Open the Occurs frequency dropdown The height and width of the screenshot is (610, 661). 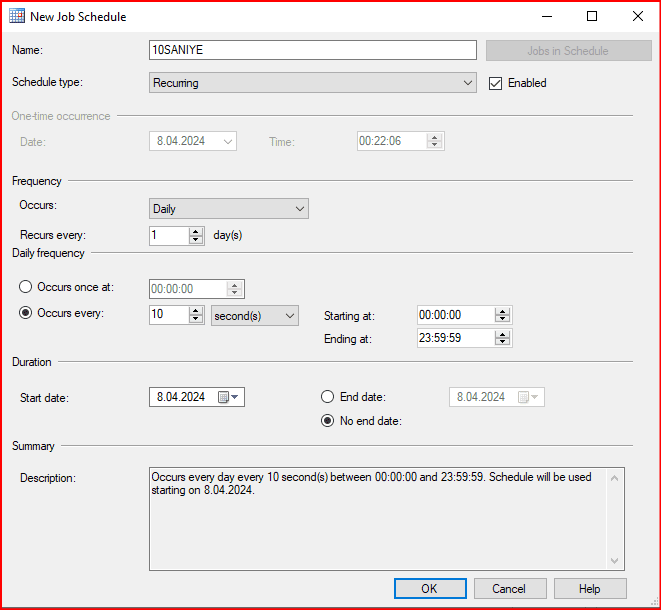click(300, 209)
